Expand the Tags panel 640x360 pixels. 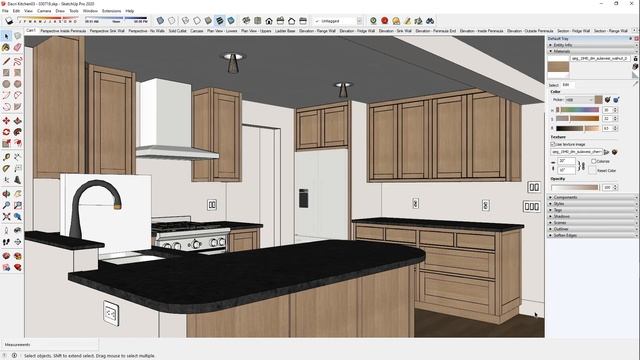coord(593,210)
